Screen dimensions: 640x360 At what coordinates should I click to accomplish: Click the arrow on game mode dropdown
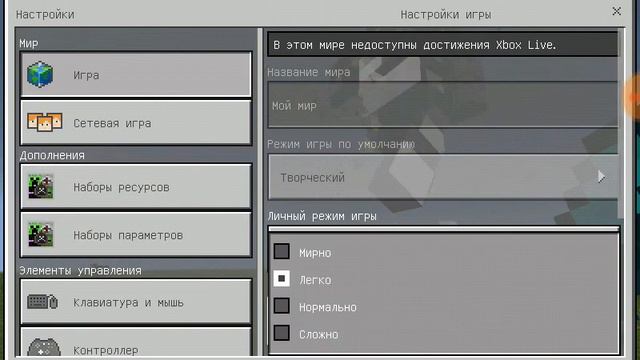point(601,177)
